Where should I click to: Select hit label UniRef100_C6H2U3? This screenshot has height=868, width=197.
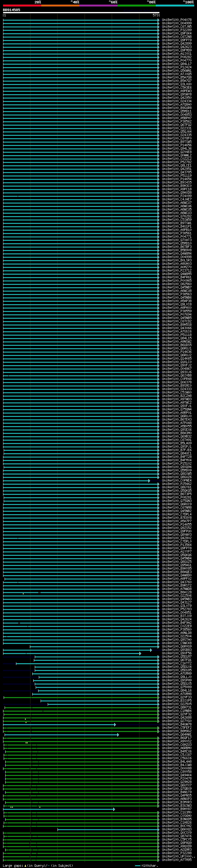point(177,744)
